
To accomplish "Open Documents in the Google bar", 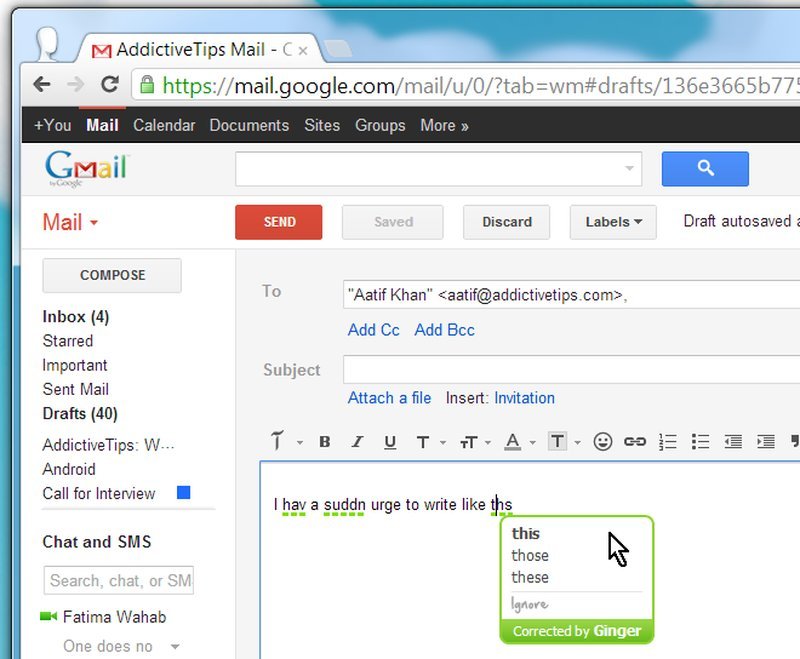I will (249, 125).
